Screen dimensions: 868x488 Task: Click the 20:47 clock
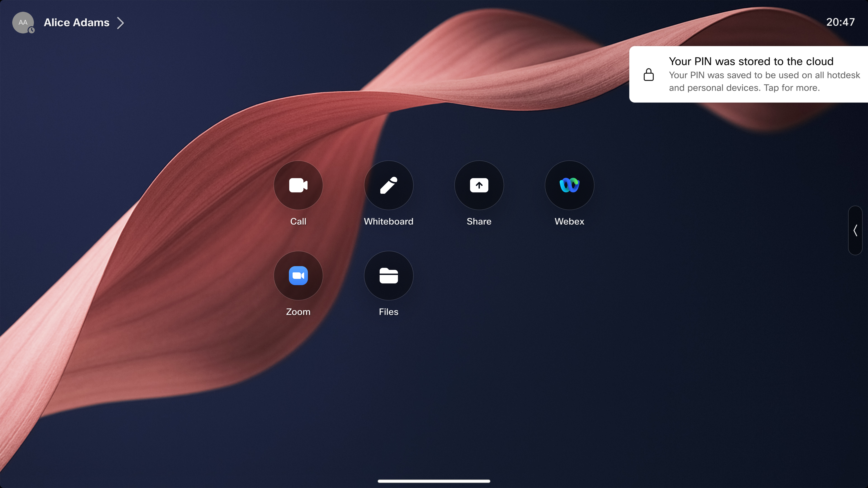[x=840, y=22]
